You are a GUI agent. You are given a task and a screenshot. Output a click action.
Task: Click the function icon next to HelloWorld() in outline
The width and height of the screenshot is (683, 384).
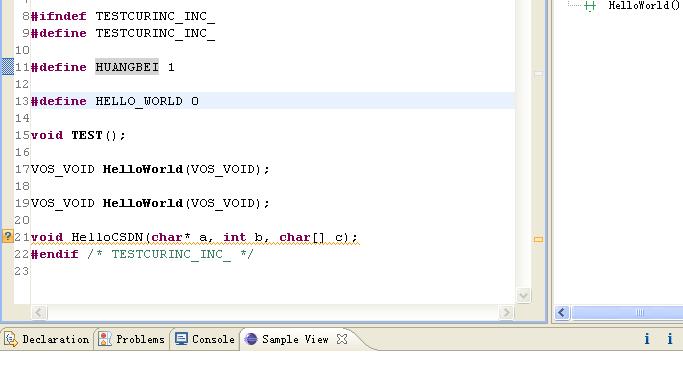(590, 6)
